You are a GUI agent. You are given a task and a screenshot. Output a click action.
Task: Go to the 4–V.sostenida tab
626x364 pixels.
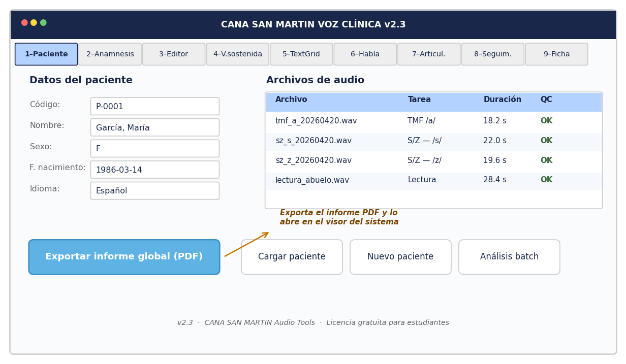[x=237, y=54]
